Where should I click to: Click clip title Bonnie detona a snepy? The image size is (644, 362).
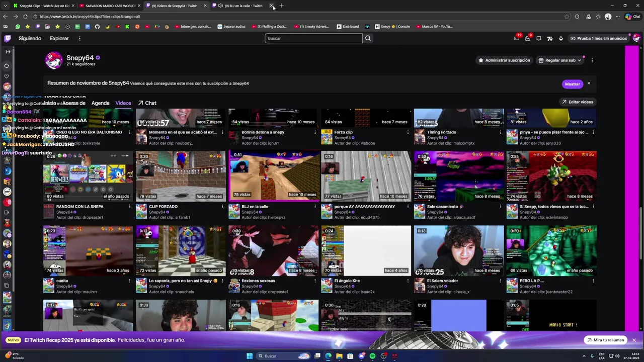pyautogui.click(x=263, y=132)
